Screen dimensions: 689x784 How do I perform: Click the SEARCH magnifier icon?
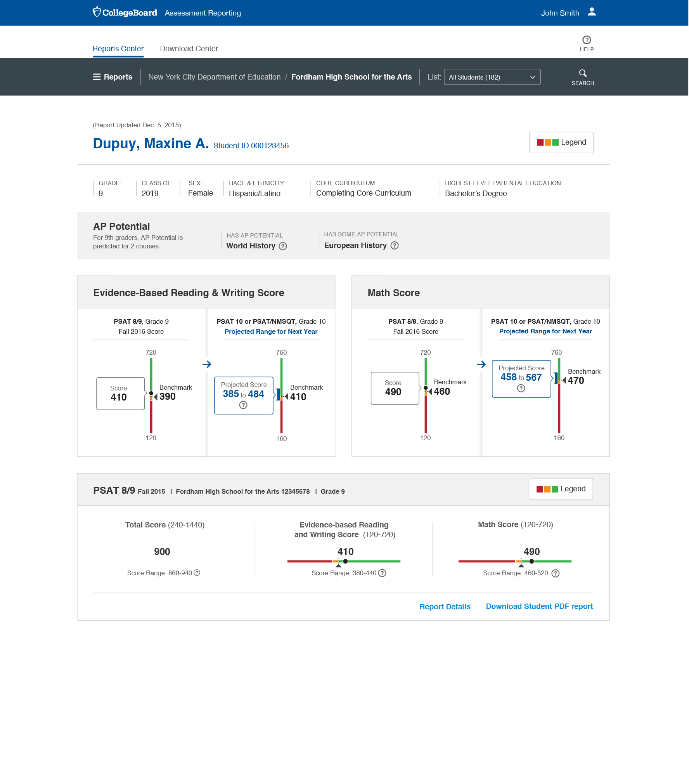[x=583, y=73]
